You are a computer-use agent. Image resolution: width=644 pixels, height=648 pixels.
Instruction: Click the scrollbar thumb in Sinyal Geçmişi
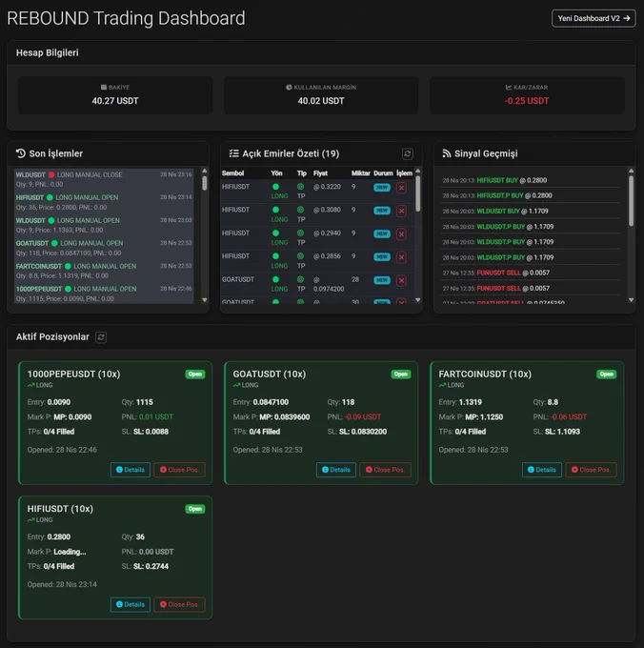point(631,201)
